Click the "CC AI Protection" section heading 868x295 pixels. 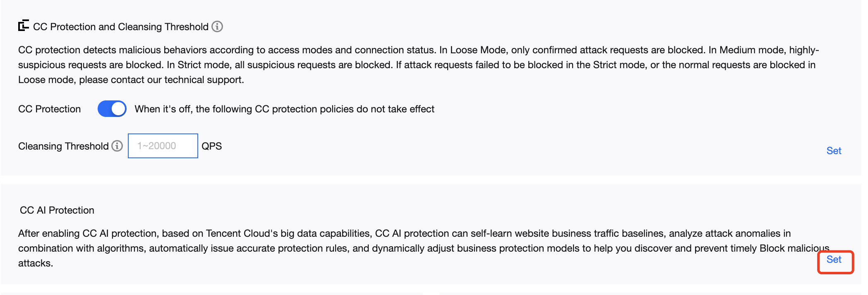tap(57, 210)
